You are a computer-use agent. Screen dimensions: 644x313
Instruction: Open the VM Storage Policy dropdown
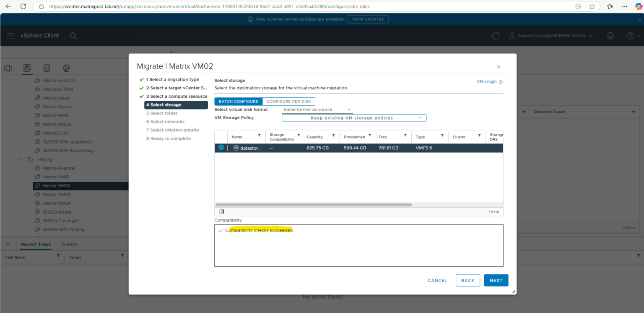(353, 117)
